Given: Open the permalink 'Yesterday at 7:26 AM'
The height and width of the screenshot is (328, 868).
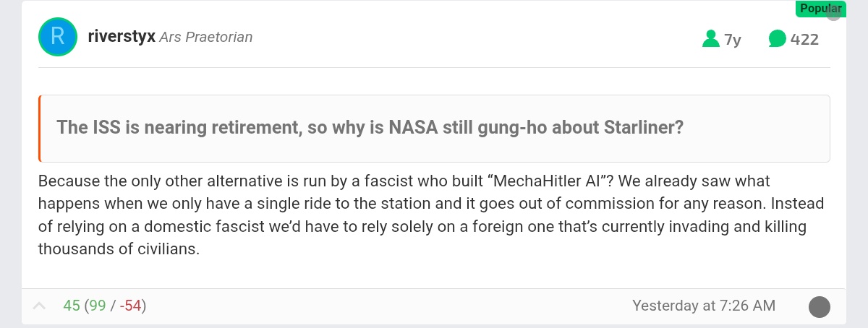Looking at the screenshot, I should (704, 306).
